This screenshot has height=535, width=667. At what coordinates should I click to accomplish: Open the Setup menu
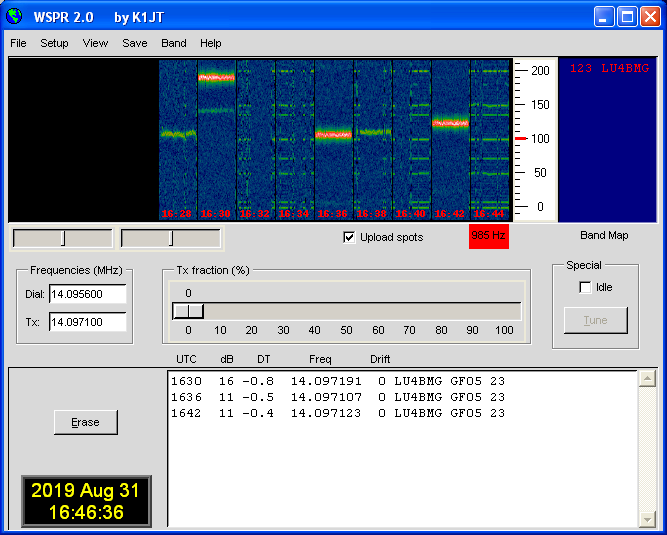coord(54,43)
